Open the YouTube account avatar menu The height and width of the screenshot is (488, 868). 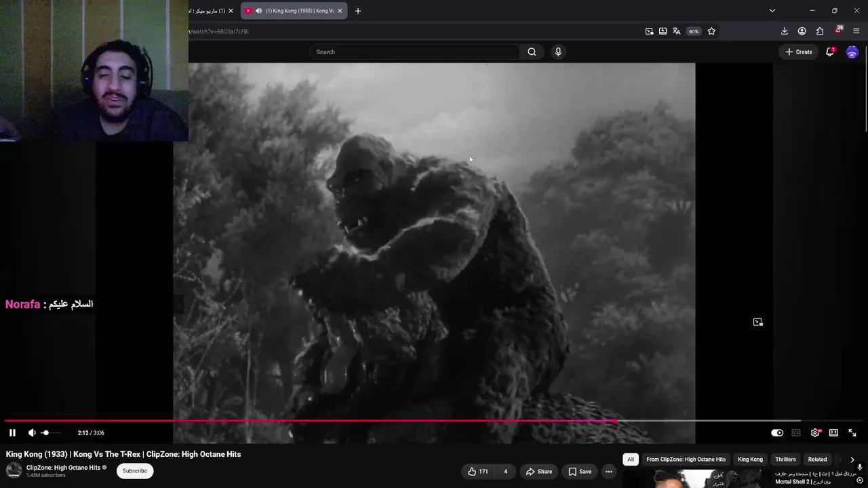[x=852, y=52]
